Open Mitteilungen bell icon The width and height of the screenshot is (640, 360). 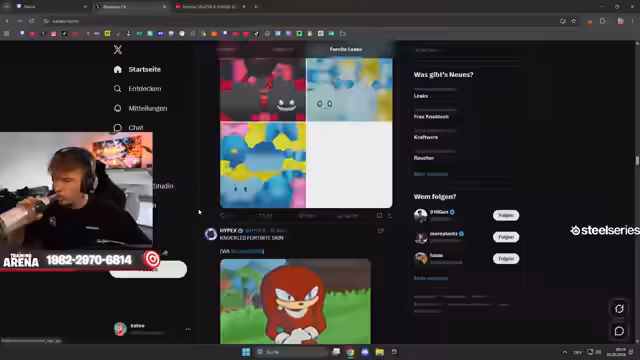[118, 108]
